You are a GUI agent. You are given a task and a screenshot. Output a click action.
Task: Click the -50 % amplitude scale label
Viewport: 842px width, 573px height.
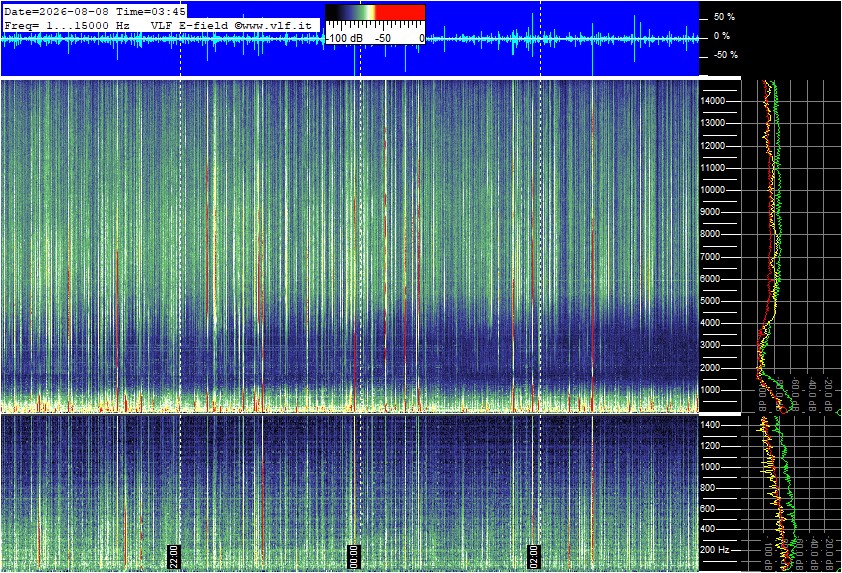click(x=725, y=55)
